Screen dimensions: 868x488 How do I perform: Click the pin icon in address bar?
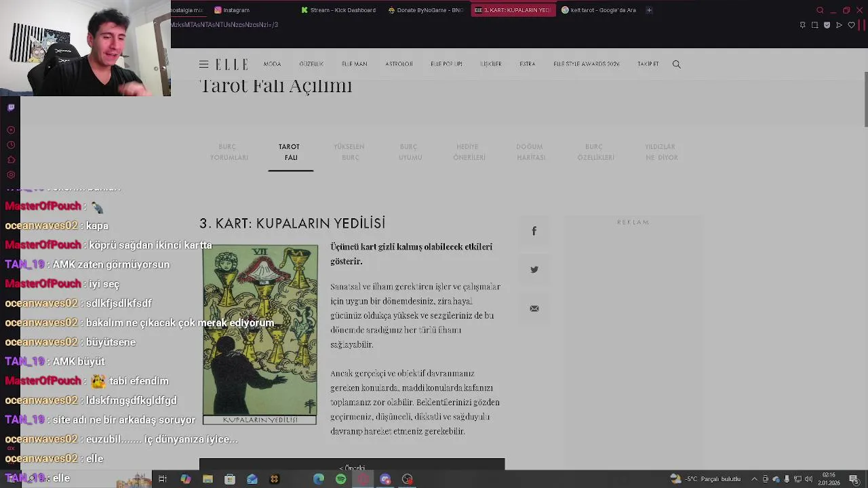(802, 25)
